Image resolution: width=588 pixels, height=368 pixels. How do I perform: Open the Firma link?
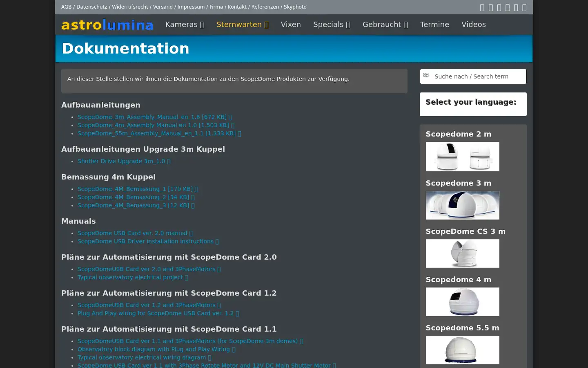[216, 7]
